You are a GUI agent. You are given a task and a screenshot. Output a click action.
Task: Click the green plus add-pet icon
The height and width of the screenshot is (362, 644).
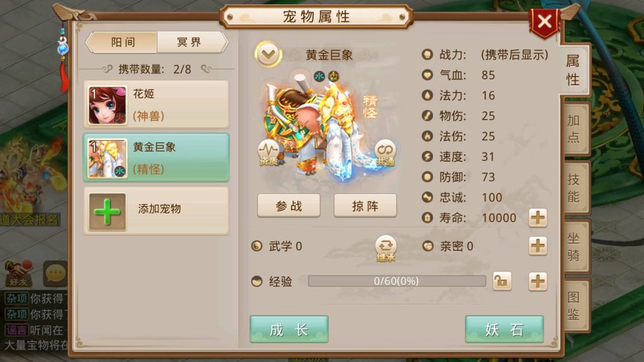pos(107,212)
